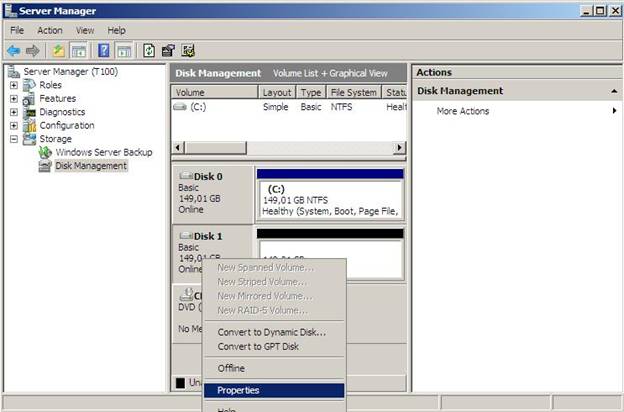
Task: Click the "Basic" type cell in volume list
Action: click(x=311, y=107)
